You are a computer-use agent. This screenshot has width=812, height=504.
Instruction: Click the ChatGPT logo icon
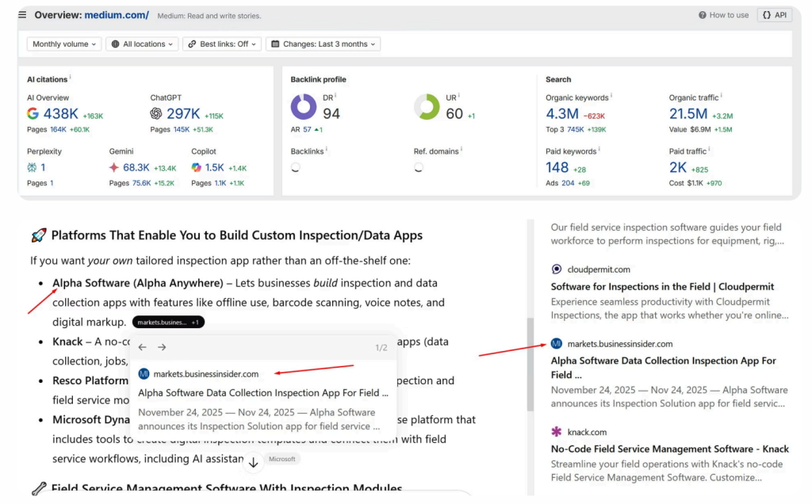tap(156, 113)
